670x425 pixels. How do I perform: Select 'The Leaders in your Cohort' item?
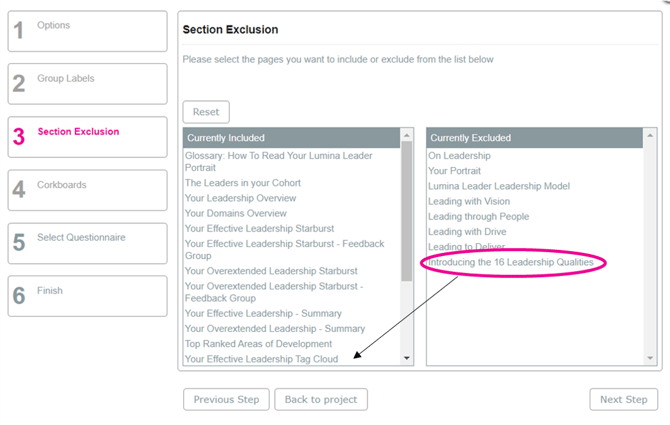[242, 183]
